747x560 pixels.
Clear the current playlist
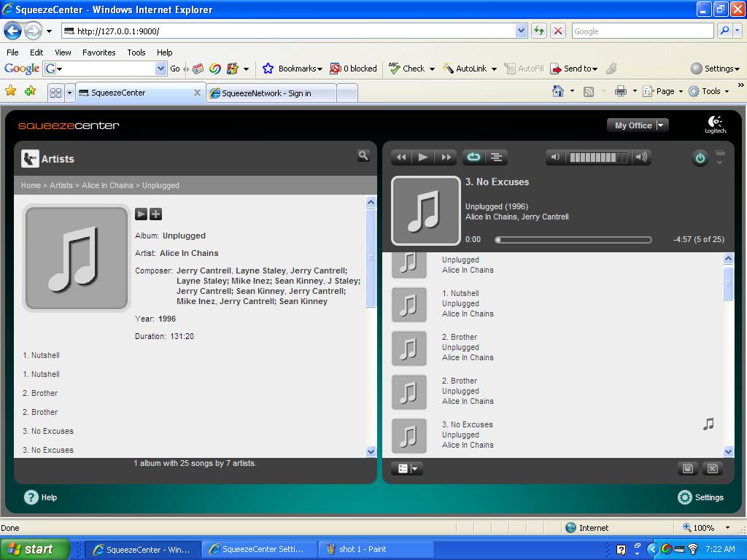pos(713,468)
